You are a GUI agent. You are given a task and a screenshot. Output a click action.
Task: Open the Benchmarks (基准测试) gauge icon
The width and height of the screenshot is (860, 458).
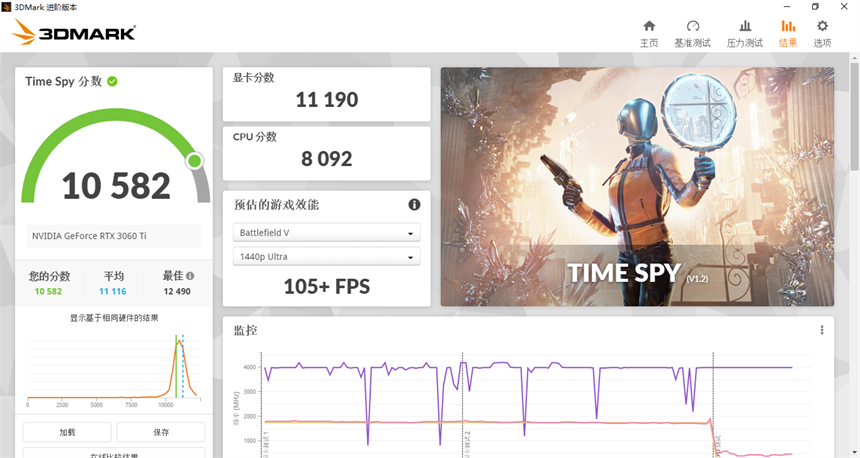693,26
